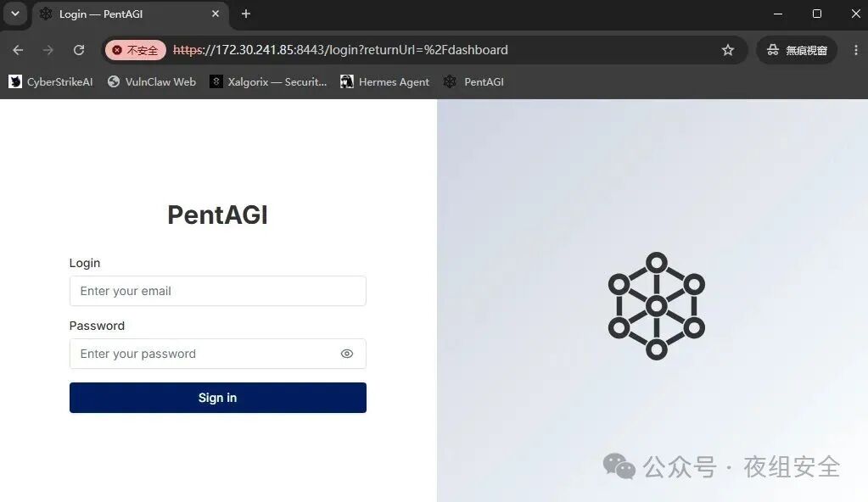
Task: Close the browser window
Action: pos(855,14)
